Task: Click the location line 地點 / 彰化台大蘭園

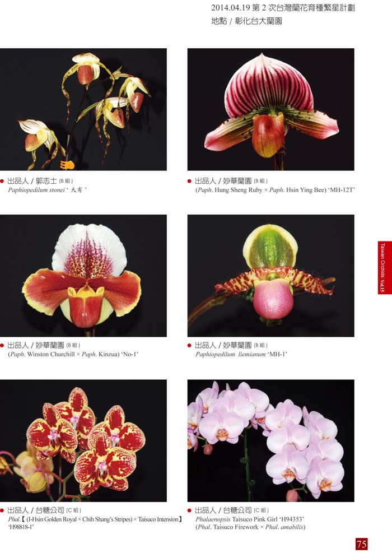Action: click(x=246, y=21)
